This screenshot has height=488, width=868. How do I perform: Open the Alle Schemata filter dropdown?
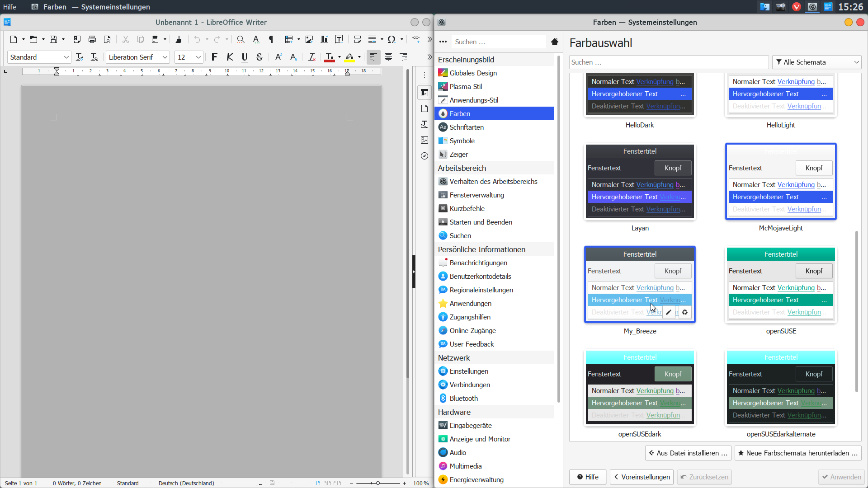click(x=816, y=62)
